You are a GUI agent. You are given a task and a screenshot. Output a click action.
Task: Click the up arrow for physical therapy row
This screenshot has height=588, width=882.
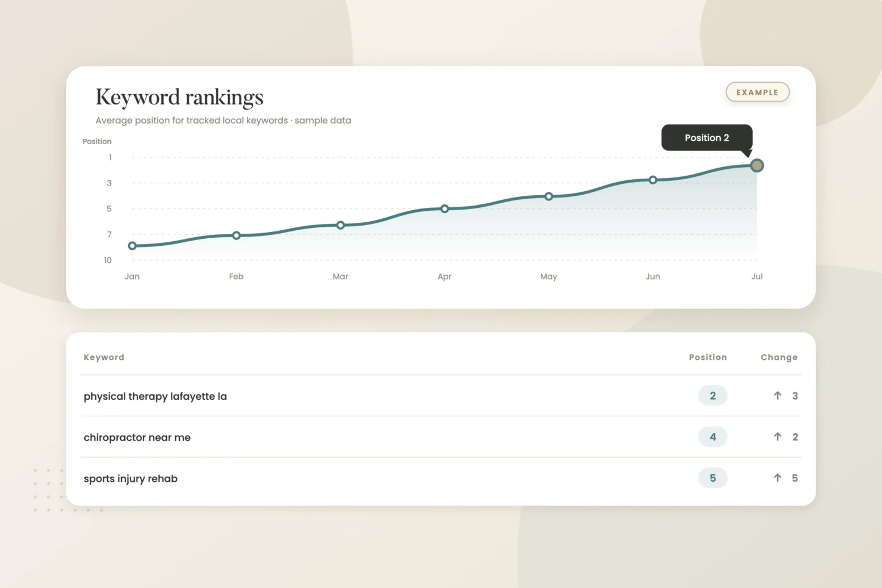click(777, 396)
